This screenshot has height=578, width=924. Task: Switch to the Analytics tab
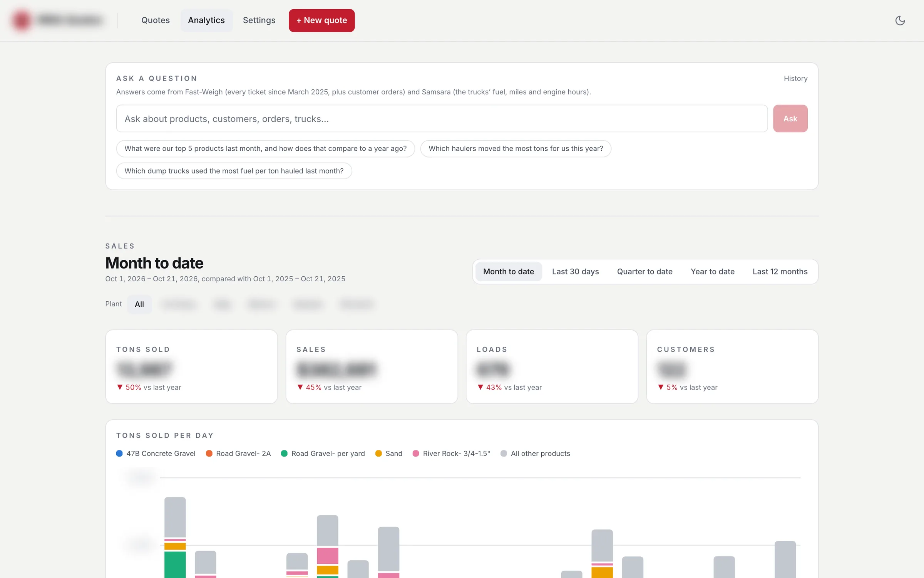click(x=206, y=20)
